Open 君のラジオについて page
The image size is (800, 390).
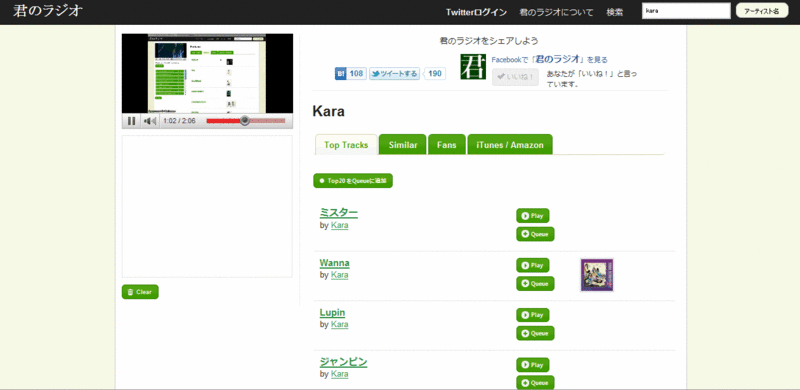click(557, 12)
